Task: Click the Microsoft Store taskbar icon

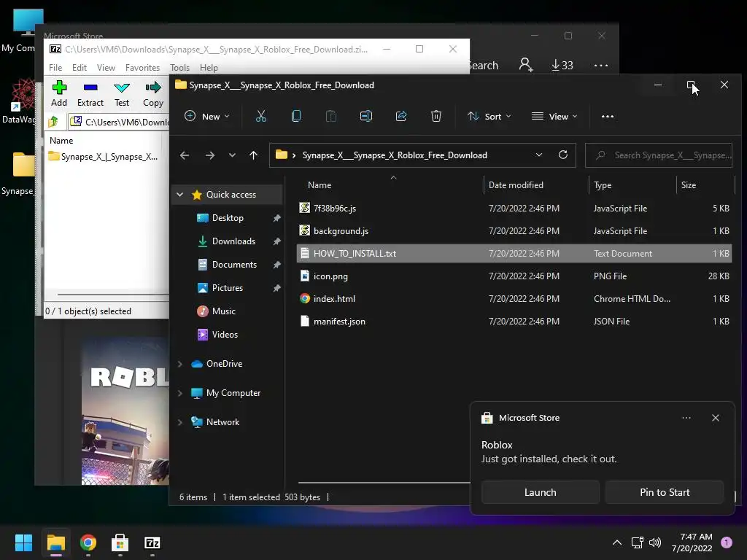Action: [x=120, y=542]
